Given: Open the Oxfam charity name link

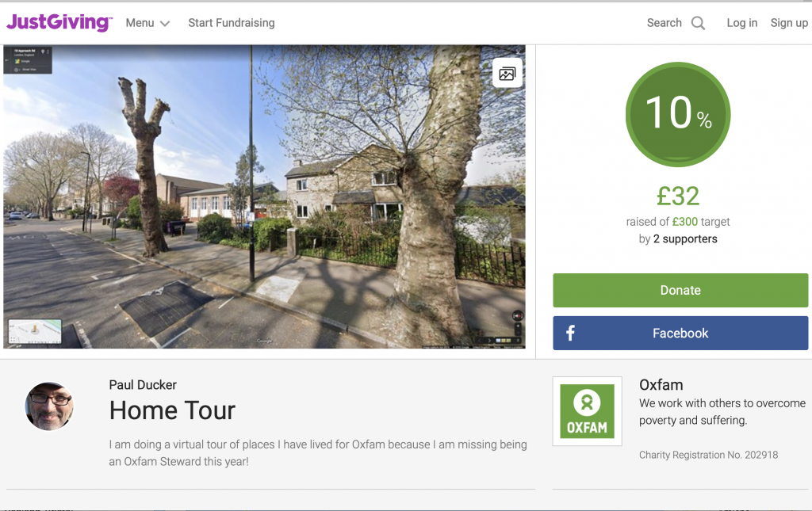Looking at the screenshot, I should (661, 385).
